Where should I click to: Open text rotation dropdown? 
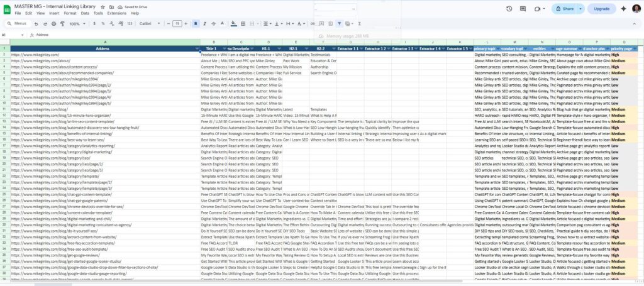(x=301, y=24)
